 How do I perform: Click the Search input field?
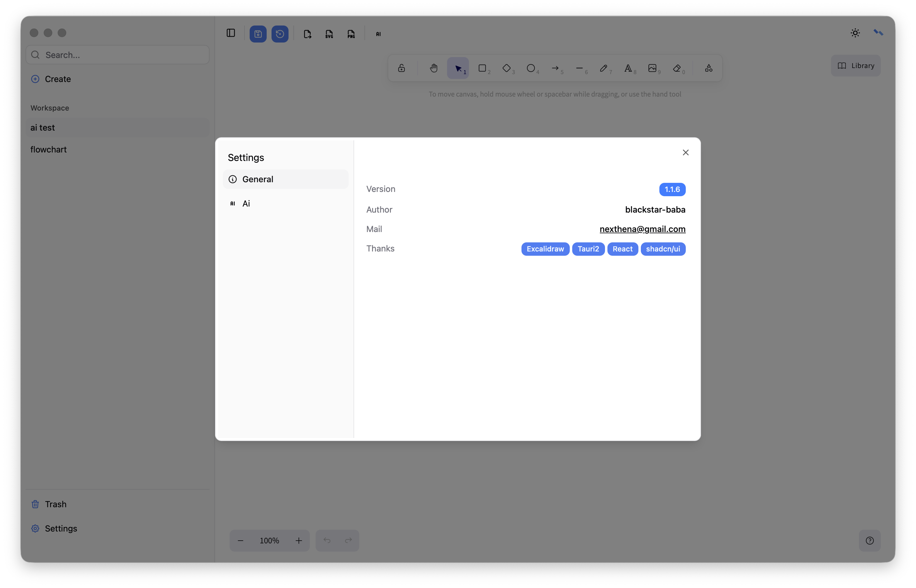[118, 55]
